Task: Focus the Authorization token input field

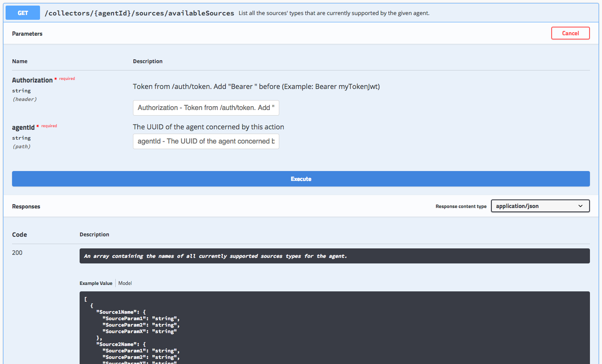Action: [x=206, y=108]
